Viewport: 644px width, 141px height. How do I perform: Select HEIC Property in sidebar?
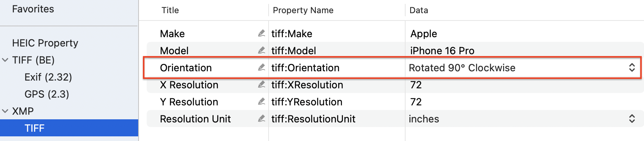coord(45,43)
